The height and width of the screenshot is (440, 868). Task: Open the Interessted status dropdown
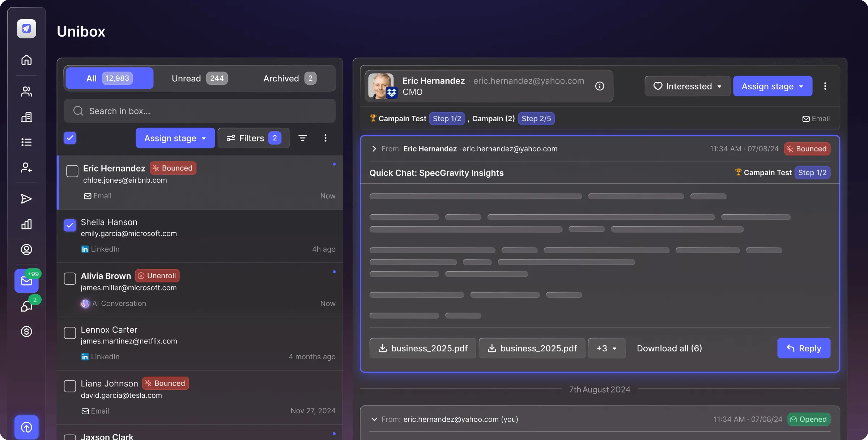pyautogui.click(x=687, y=86)
